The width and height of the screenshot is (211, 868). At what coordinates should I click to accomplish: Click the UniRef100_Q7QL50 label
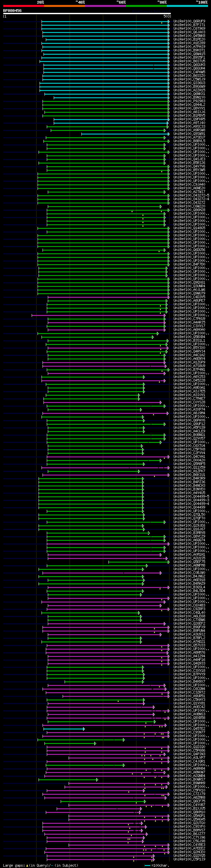click(190, 514)
